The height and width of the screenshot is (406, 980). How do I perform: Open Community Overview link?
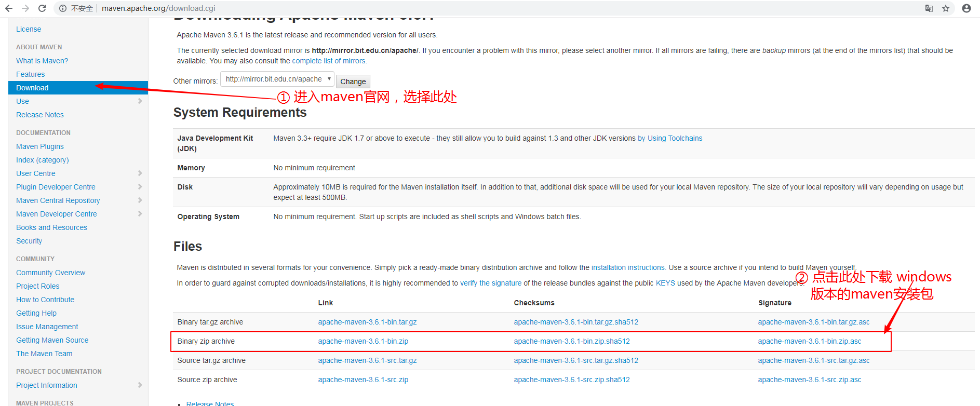(x=50, y=273)
